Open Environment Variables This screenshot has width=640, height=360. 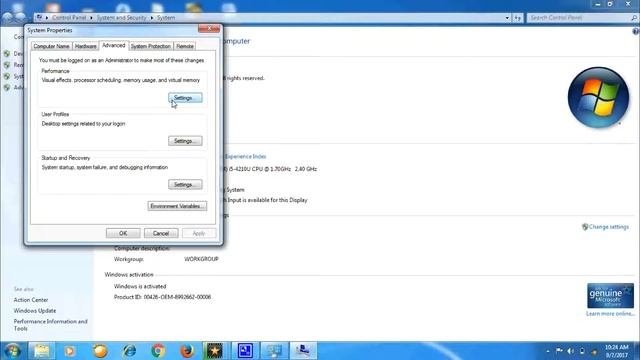pos(177,206)
